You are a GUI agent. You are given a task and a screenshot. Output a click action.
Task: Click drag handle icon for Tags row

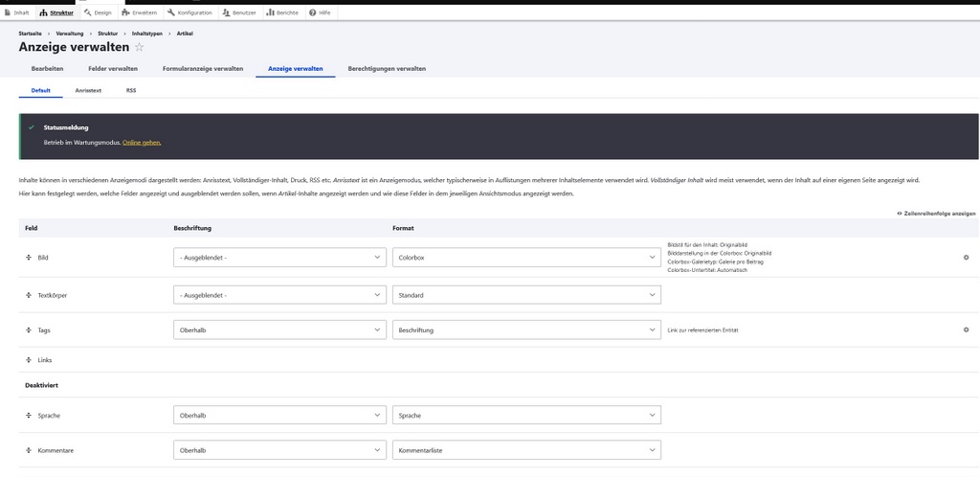tap(29, 329)
